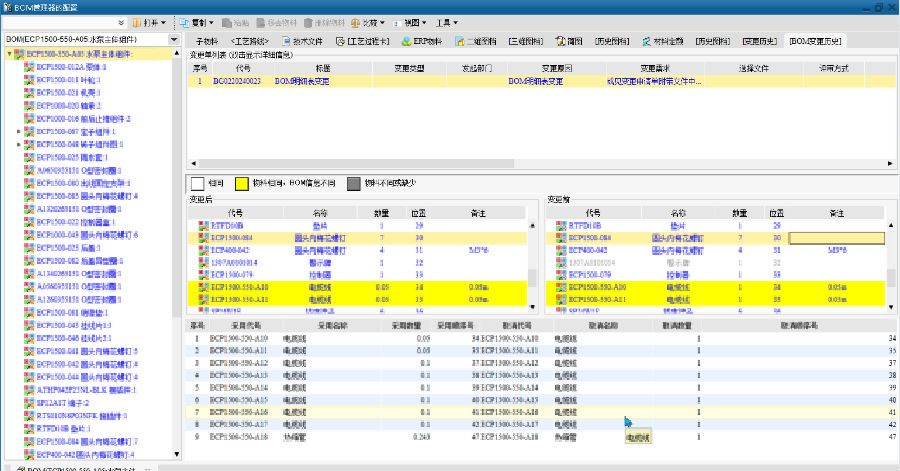Click the 采用代号 column header
The image size is (900, 471).
pos(231,325)
